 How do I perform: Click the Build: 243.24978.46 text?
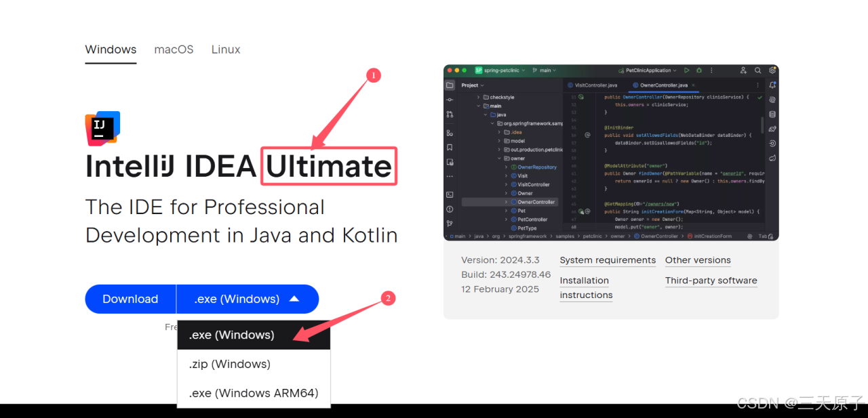click(x=506, y=274)
